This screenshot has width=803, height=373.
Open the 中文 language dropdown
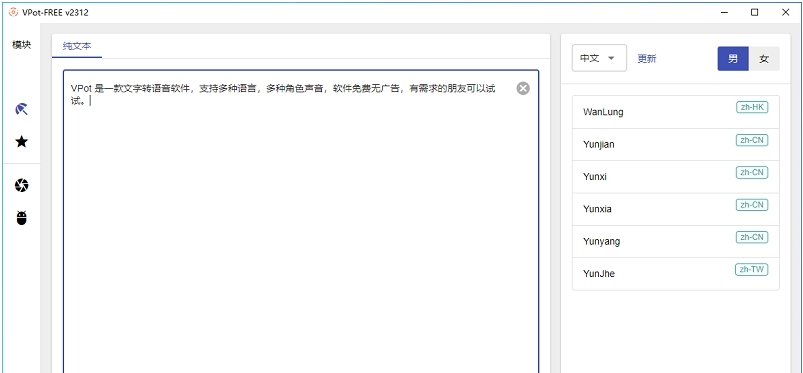(599, 58)
